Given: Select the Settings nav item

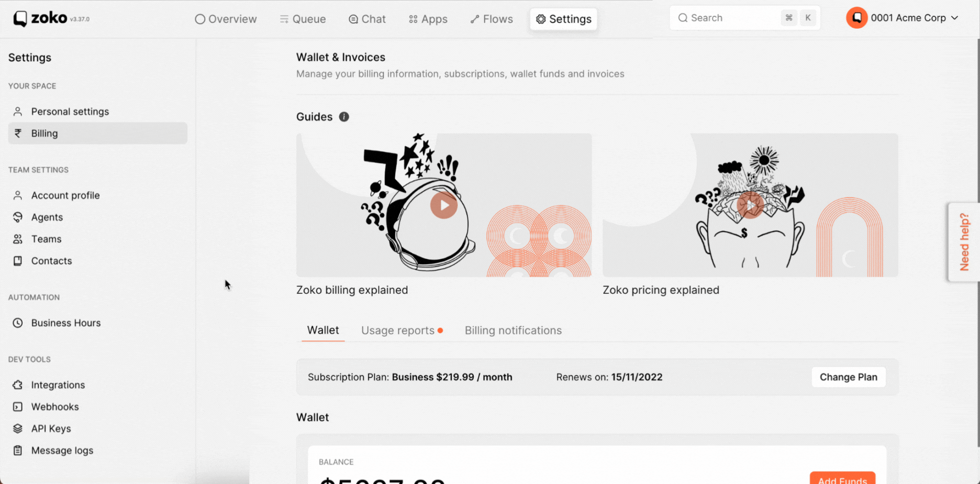Looking at the screenshot, I should pos(564,19).
